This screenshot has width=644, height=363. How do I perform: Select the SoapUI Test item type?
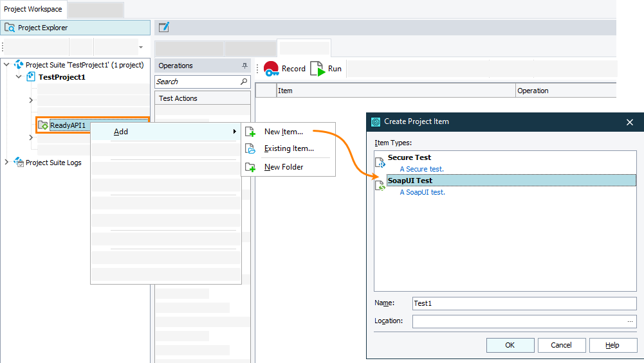point(410,181)
